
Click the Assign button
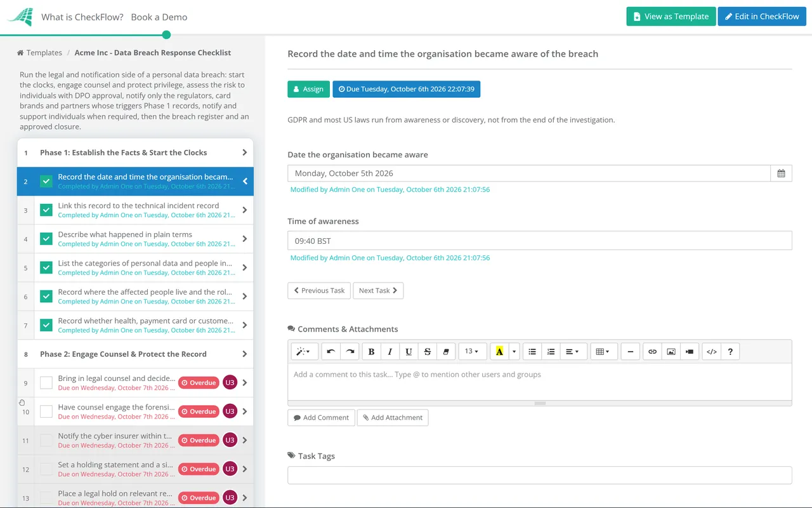pyautogui.click(x=309, y=89)
